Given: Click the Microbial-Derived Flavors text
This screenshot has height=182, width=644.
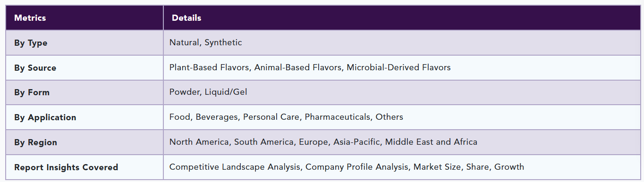Looking at the screenshot, I should 398,67.
